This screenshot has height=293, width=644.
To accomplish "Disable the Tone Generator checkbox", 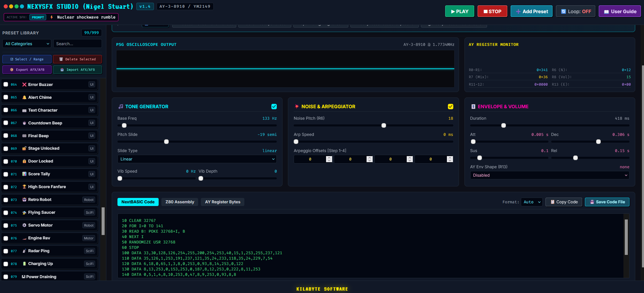I will (x=274, y=107).
